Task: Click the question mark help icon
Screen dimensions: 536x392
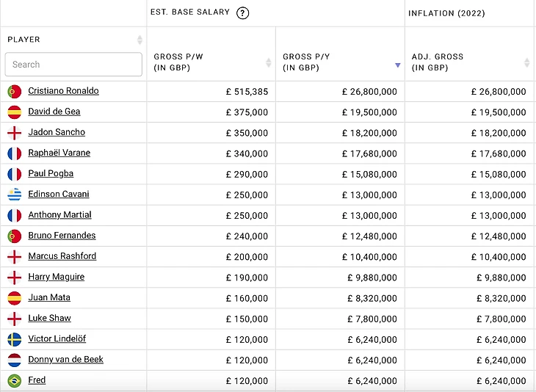Action: point(243,12)
